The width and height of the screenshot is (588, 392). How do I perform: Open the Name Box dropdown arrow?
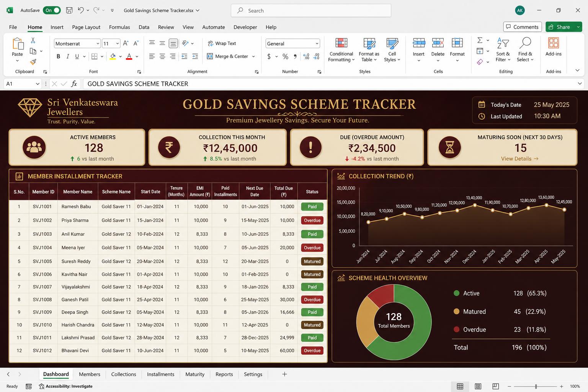click(x=38, y=83)
